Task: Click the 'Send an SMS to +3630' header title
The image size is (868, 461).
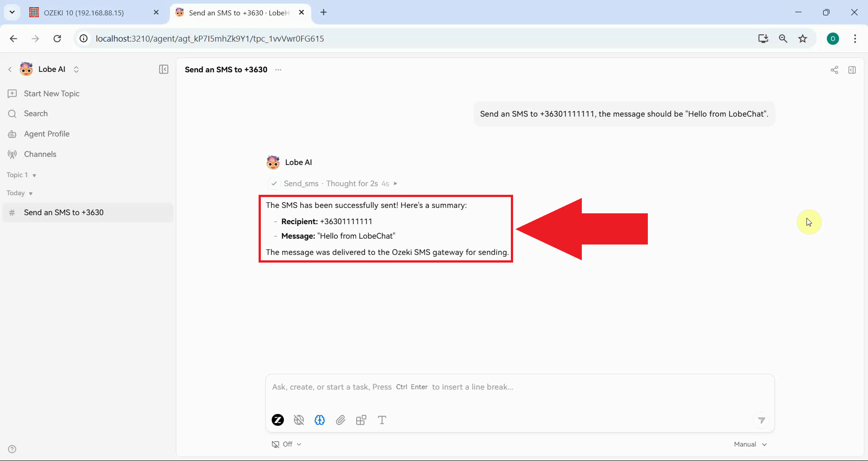Action: (226, 70)
